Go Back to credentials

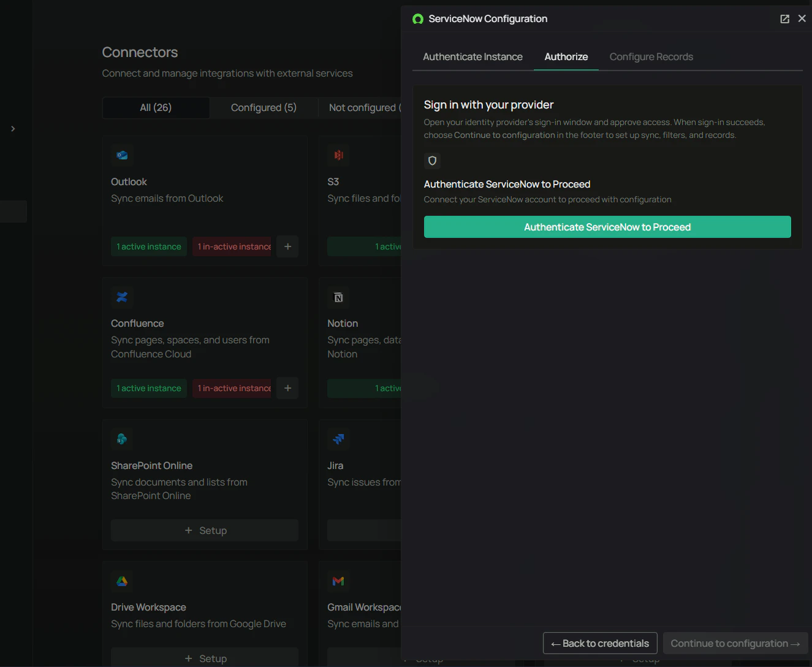pos(600,643)
